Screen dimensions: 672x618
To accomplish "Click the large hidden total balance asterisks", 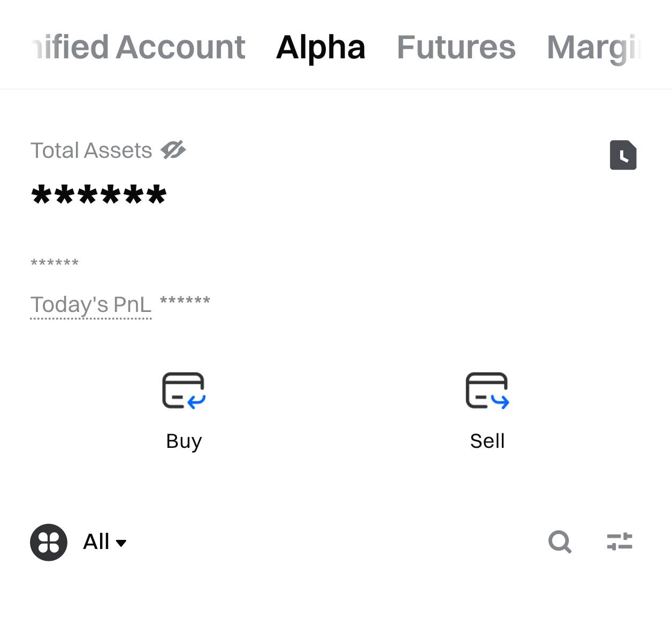I will coord(99,195).
